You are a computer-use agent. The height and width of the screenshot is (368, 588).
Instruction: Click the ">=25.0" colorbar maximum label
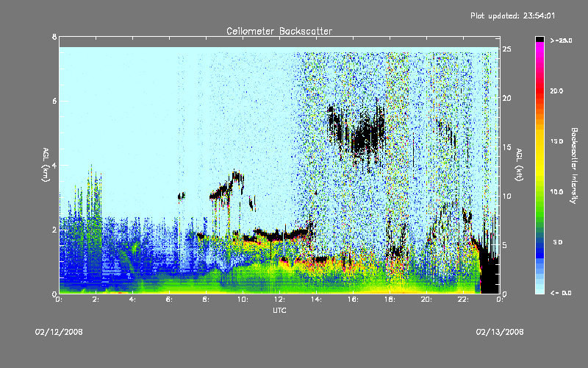click(561, 40)
